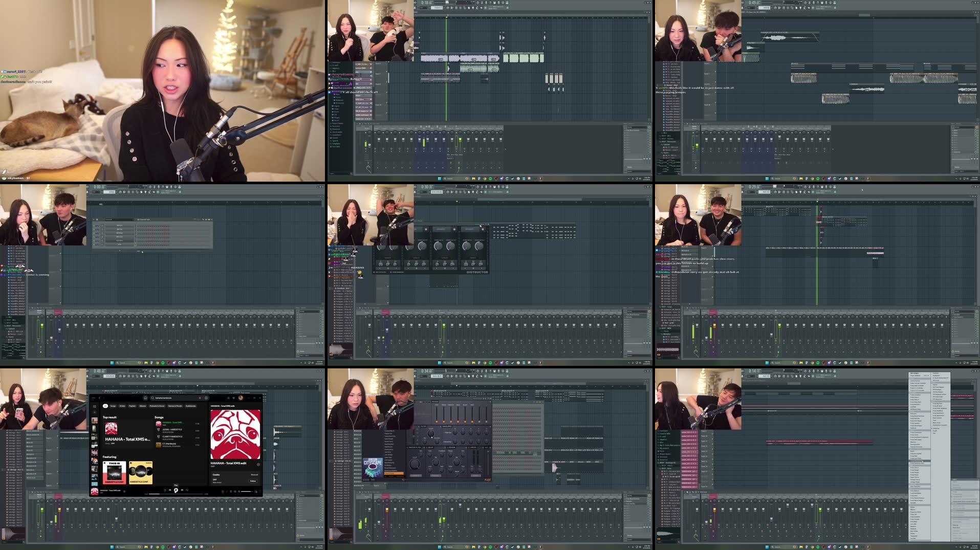Click the shuffle icon in Spotify's player bar
This screenshot has height=550, width=980.
[165, 490]
